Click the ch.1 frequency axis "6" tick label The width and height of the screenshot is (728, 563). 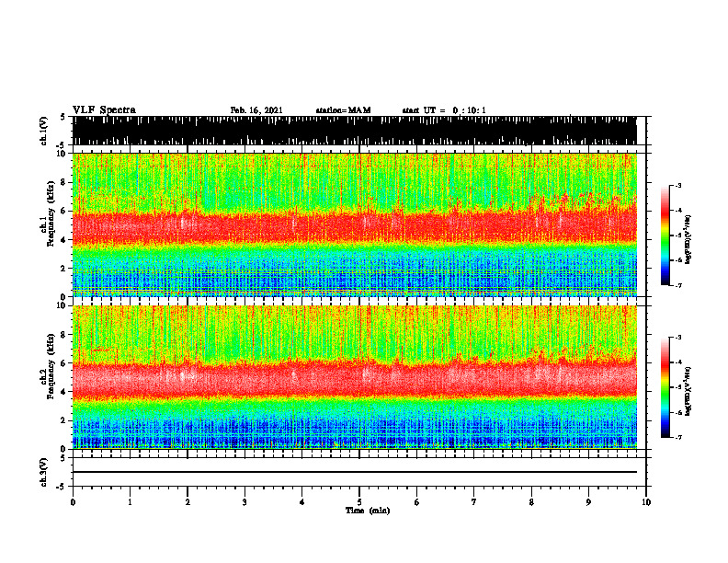pos(64,212)
